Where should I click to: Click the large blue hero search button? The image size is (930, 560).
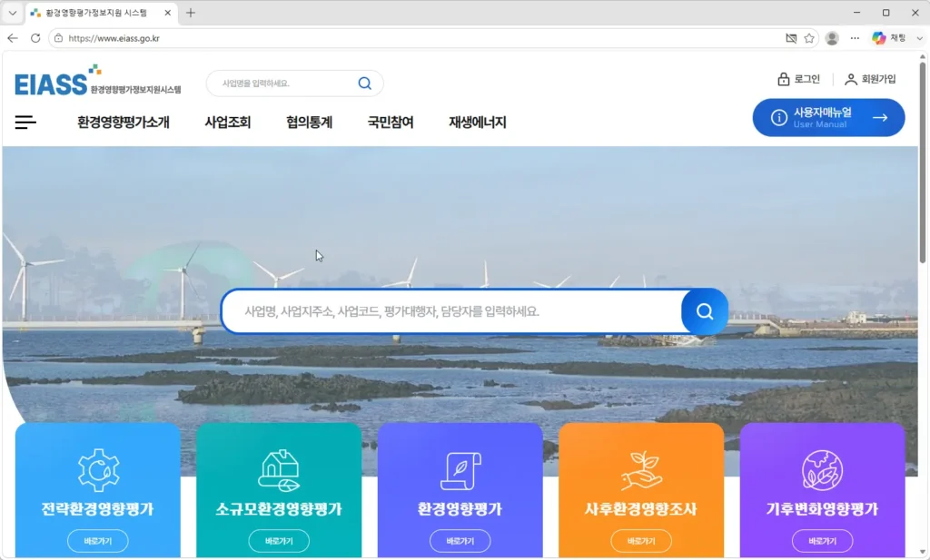coord(705,311)
